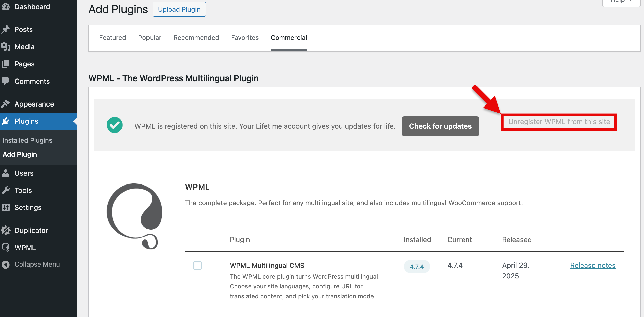Open the Release notes link

coord(593,265)
